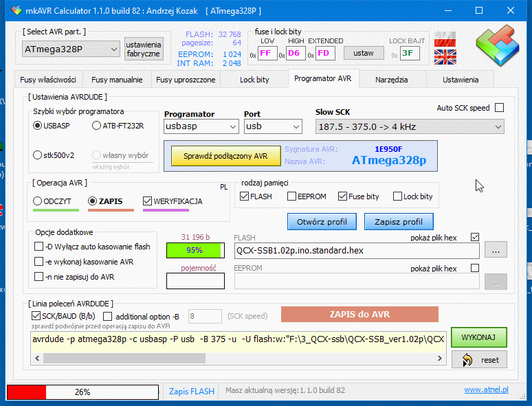Browse for FLASH hex file button

(496, 249)
